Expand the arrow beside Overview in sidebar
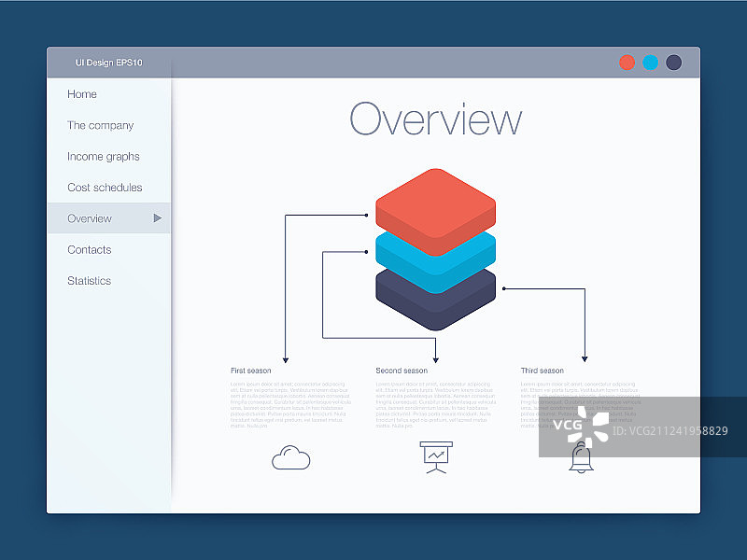This screenshot has height=560, width=747. click(158, 218)
